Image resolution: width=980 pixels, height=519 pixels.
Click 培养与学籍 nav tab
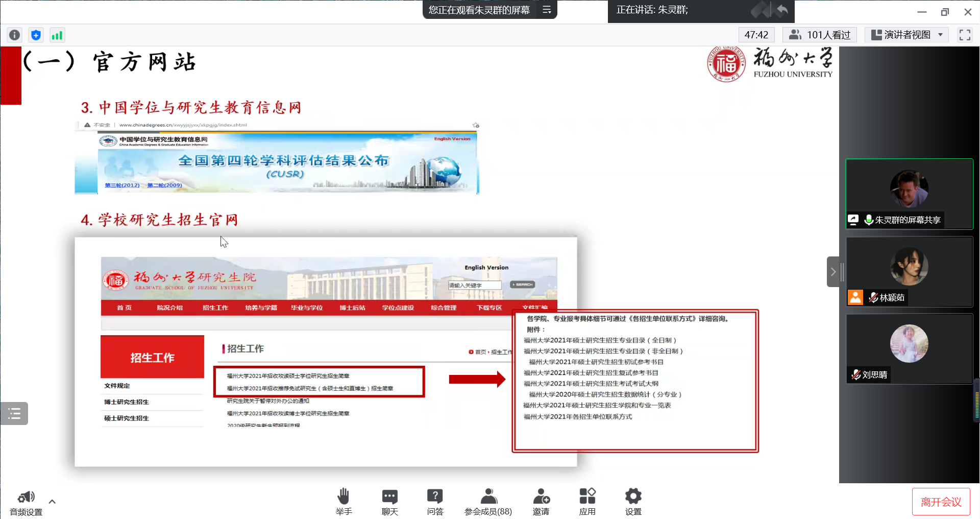pos(261,308)
